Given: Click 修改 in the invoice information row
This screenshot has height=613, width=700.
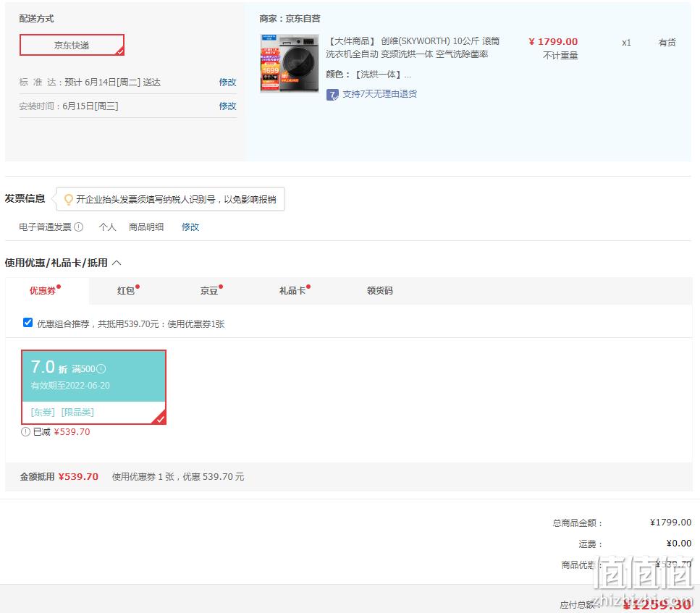Looking at the screenshot, I should click(190, 227).
